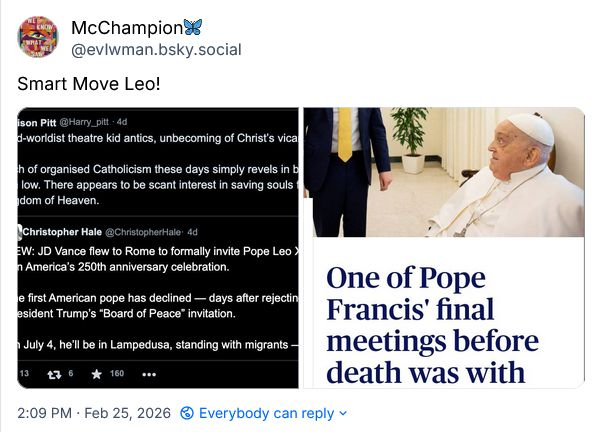This screenshot has height=432, width=600.
Task: Click the globe icon before "Everybody can reply"
Action: [x=187, y=413]
